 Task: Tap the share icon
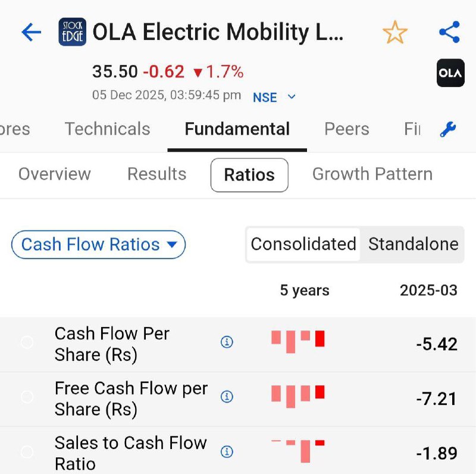tap(449, 32)
